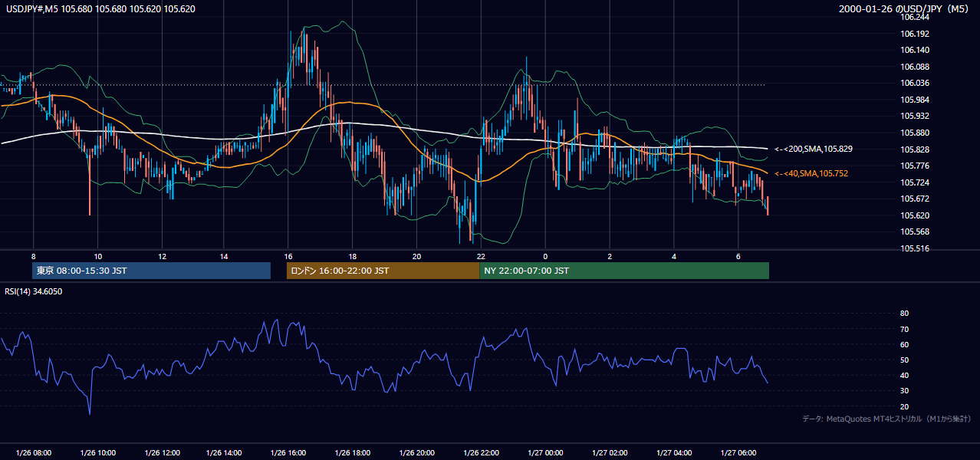The width and height of the screenshot is (980, 460).
Task: Click the 106.140 price axis label
Action: click(x=916, y=50)
